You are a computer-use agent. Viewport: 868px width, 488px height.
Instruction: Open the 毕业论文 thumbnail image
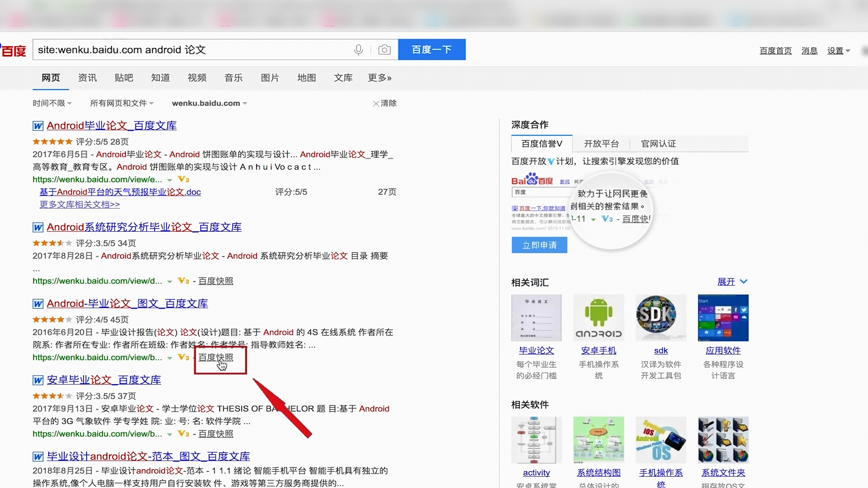536,318
